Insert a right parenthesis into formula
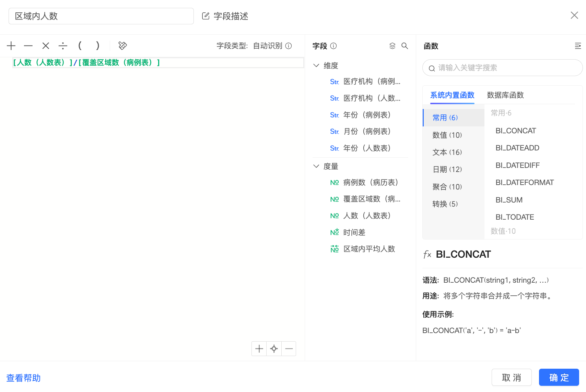This screenshot has height=392, width=586. [x=98, y=46]
